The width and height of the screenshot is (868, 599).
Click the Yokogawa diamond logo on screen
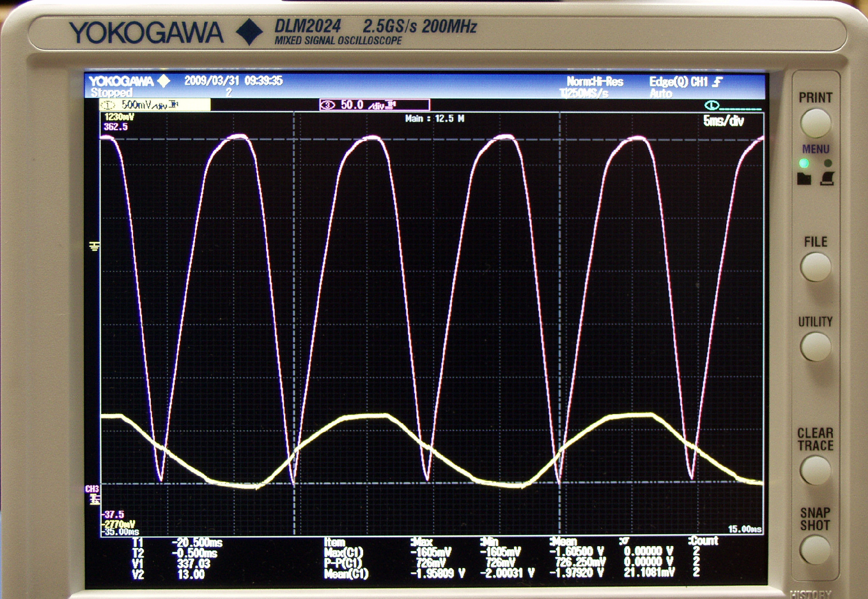tap(164, 81)
